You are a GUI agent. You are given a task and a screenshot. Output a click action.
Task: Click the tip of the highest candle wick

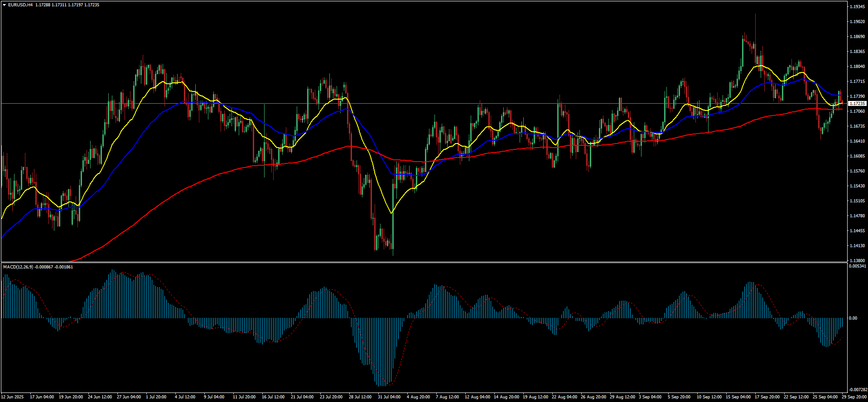[755, 14]
